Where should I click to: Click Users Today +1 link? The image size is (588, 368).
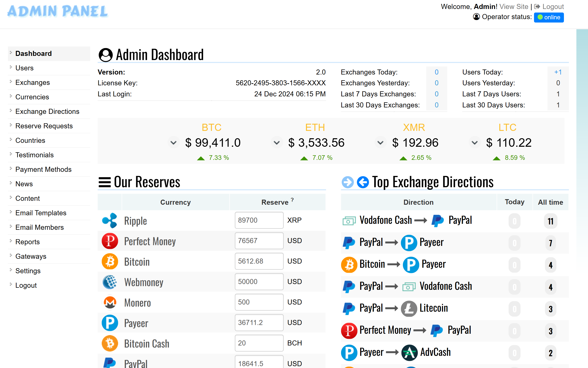point(558,72)
